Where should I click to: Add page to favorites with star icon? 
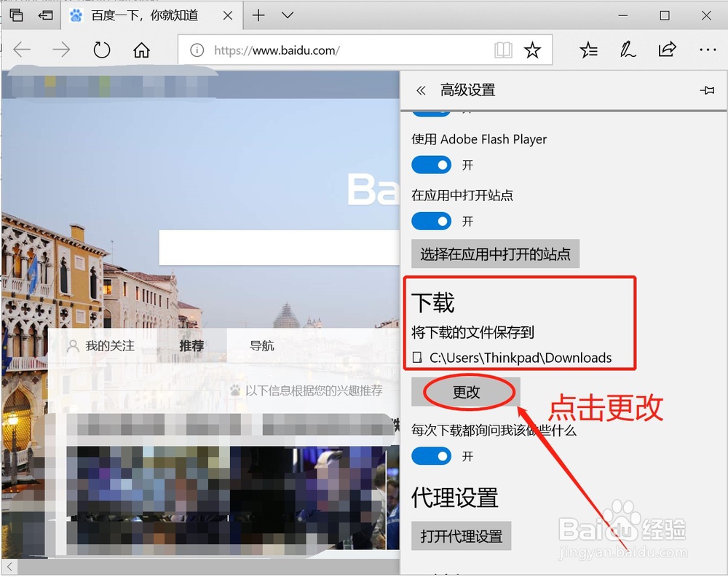point(533,50)
